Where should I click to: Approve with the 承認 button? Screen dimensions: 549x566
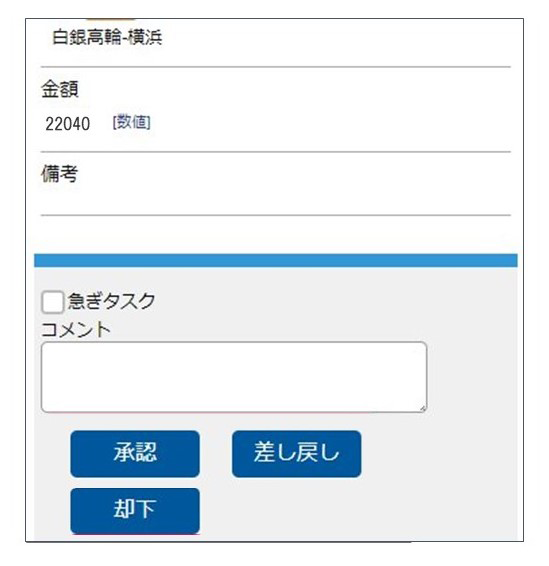click(135, 454)
